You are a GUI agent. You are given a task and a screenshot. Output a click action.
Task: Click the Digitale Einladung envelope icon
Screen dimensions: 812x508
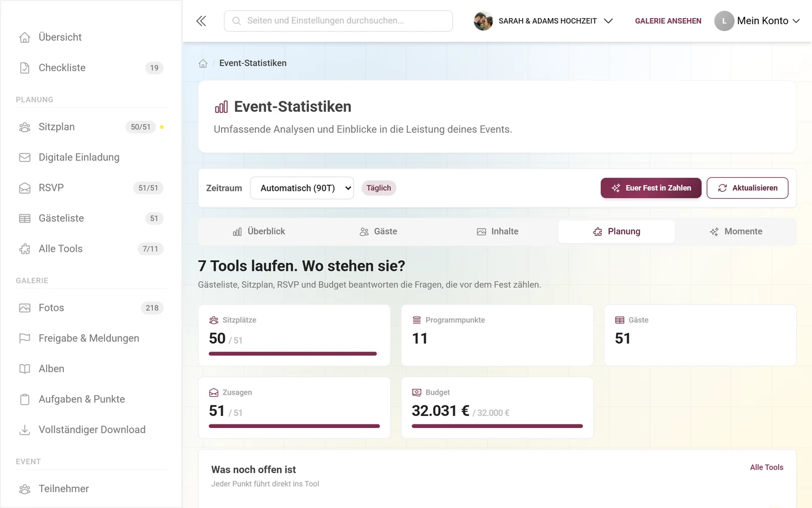(x=25, y=157)
